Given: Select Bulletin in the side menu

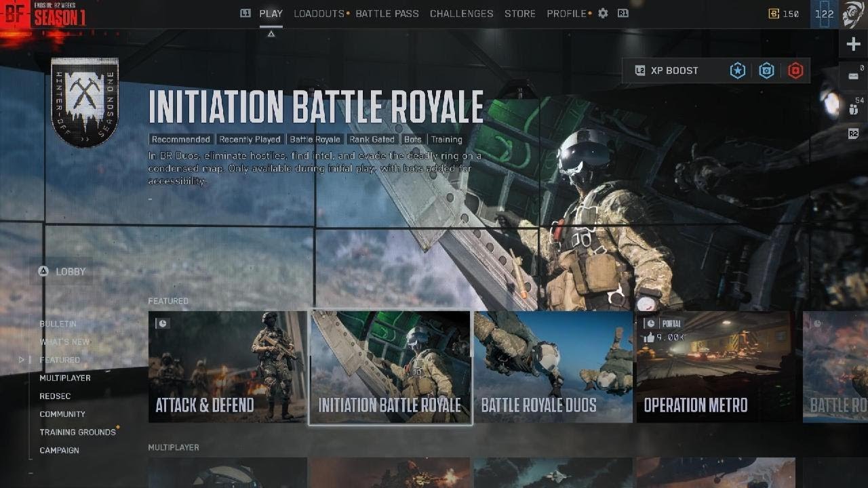Looking at the screenshot, I should point(58,324).
